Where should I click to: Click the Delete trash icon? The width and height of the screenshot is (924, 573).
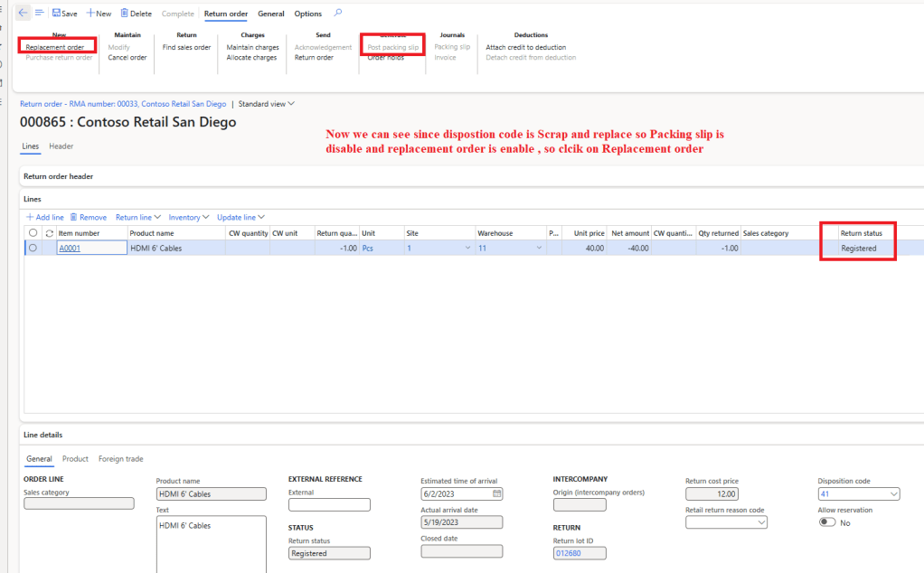(x=125, y=14)
